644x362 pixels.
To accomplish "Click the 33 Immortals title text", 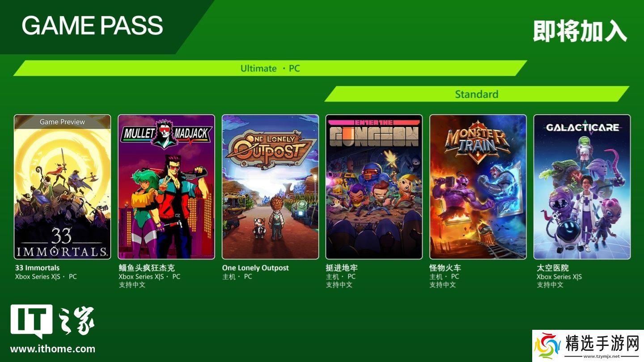I will pyautogui.click(x=38, y=268).
